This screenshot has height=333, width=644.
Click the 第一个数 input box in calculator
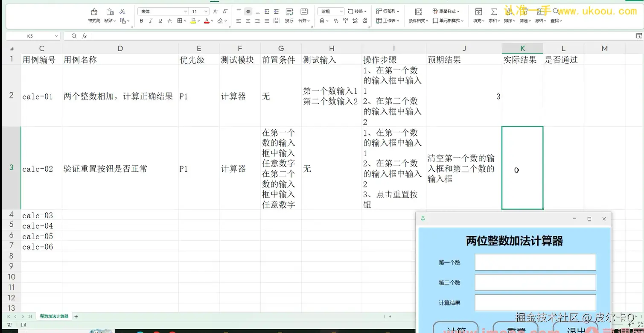535,262
